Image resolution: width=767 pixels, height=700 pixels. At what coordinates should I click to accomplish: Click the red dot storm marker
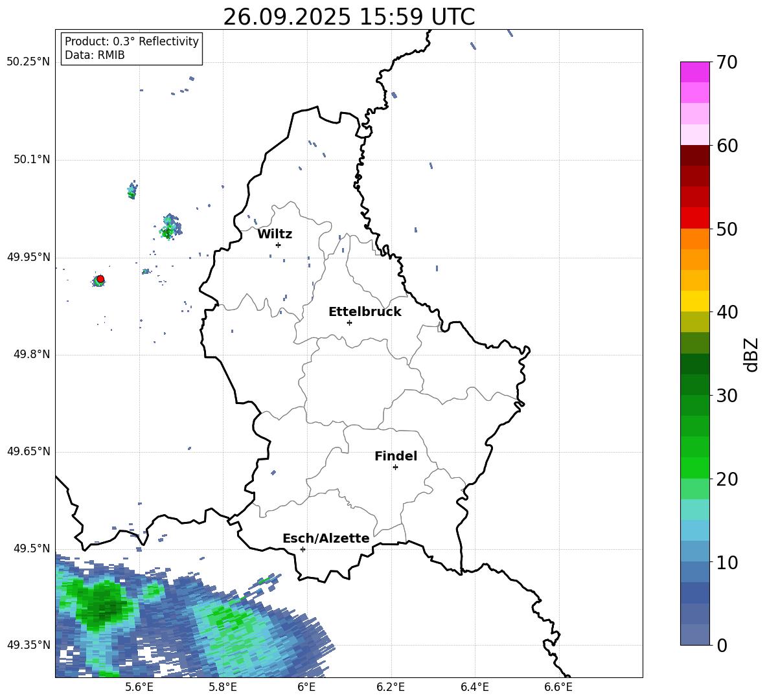click(100, 279)
